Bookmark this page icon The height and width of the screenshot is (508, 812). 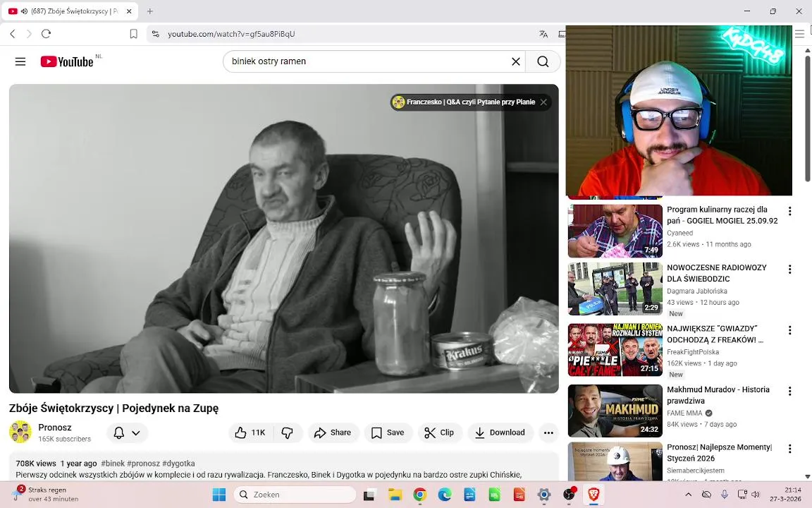tap(134, 34)
